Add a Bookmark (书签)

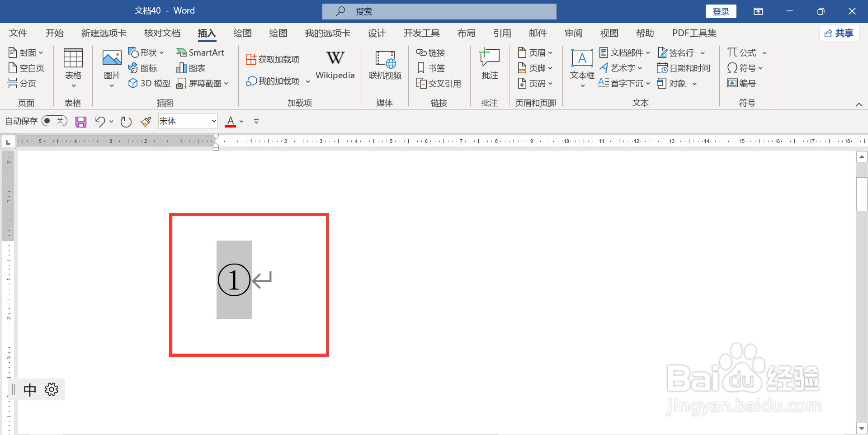[430, 68]
